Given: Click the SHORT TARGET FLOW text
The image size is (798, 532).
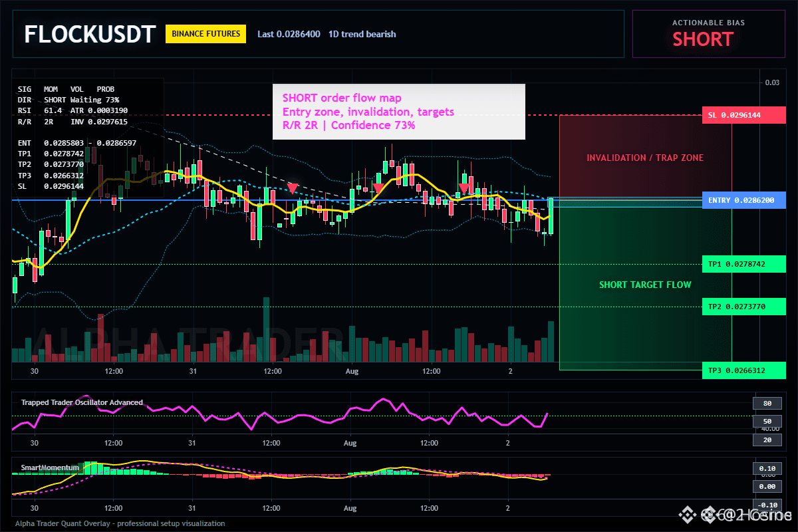Looking at the screenshot, I should point(645,285).
